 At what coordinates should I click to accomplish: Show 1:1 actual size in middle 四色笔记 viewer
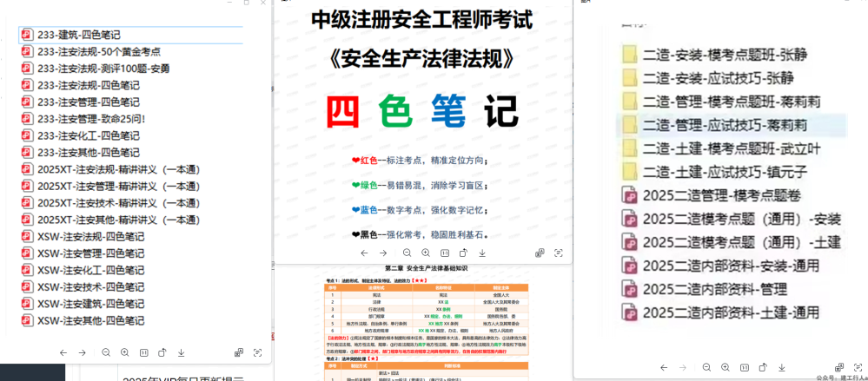point(445,253)
